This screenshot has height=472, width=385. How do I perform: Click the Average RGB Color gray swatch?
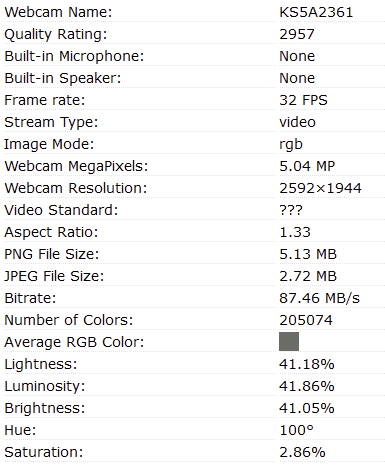pos(289,341)
